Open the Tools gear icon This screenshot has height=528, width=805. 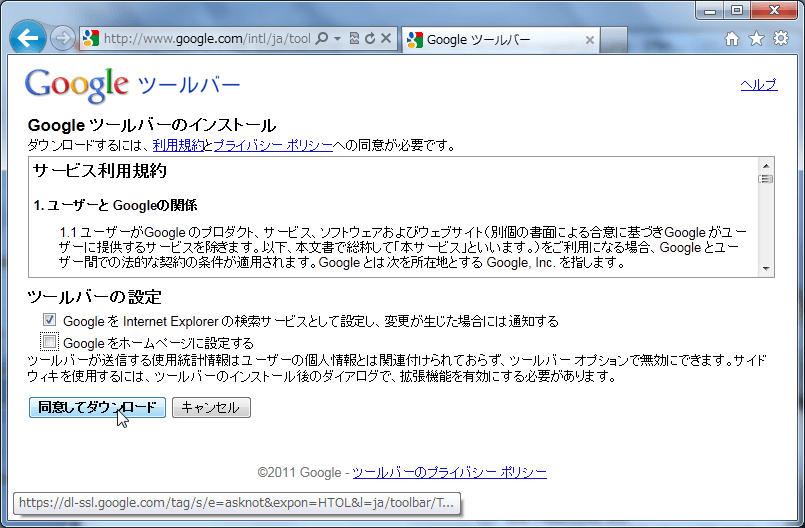point(781,39)
